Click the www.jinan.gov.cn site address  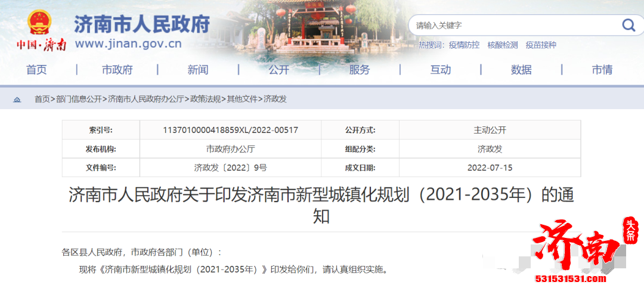128,44
